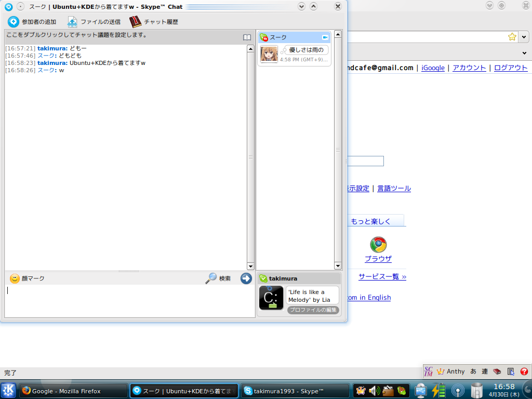The width and height of the screenshot is (532, 399).
Task: Open the dropdown arrow below Firefox URL bar
Action: tap(525, 53)
